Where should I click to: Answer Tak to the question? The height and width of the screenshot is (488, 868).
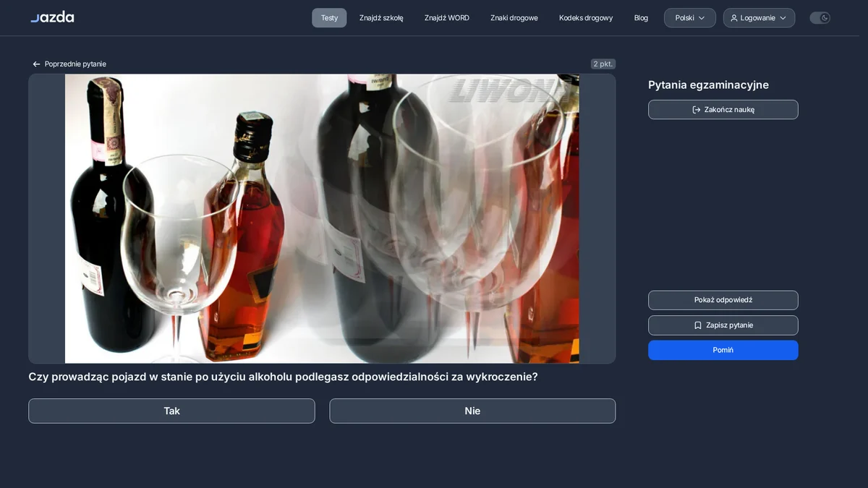171,411
